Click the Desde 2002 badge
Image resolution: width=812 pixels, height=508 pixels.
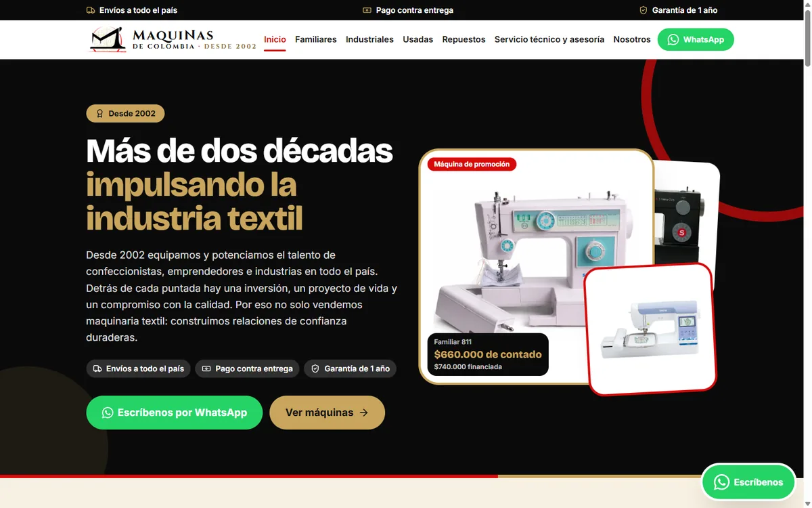pos(125,114)
